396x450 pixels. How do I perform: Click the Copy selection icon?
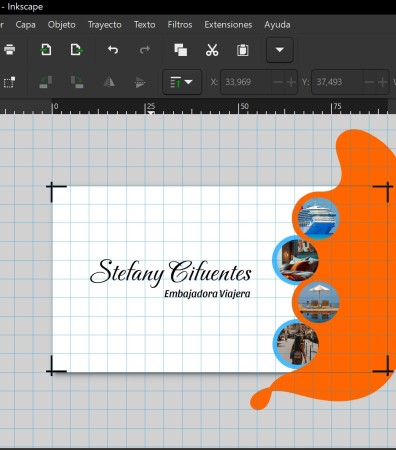tap(181, 50)
